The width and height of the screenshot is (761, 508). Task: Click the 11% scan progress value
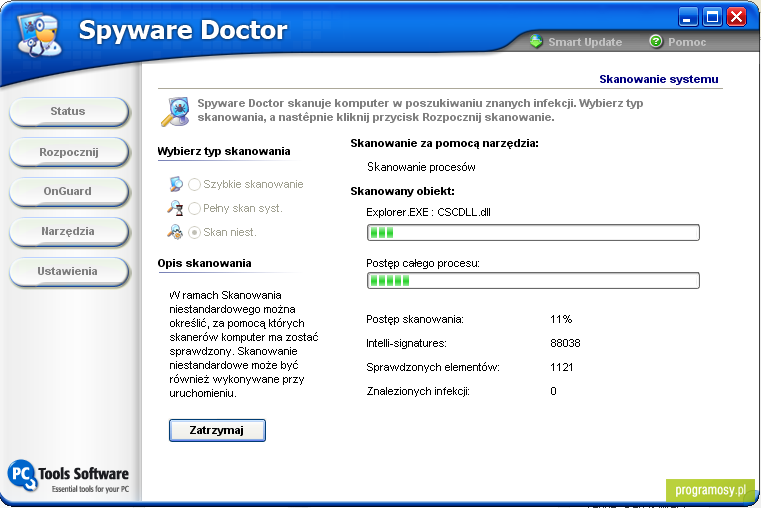coord(561,319)
